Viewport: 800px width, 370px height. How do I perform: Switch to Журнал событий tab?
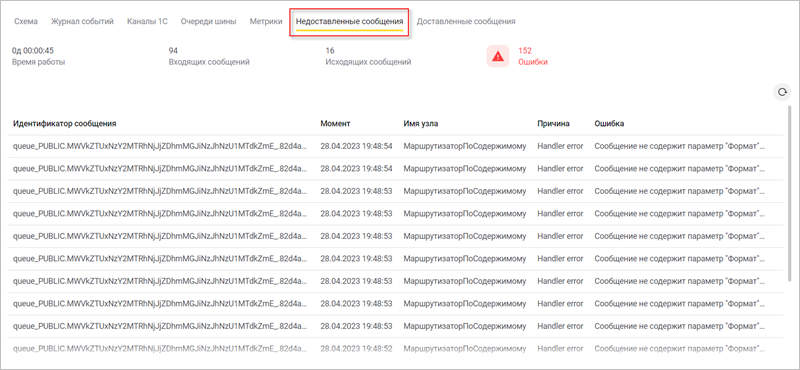pyautogui.click(x=82, y=21)
